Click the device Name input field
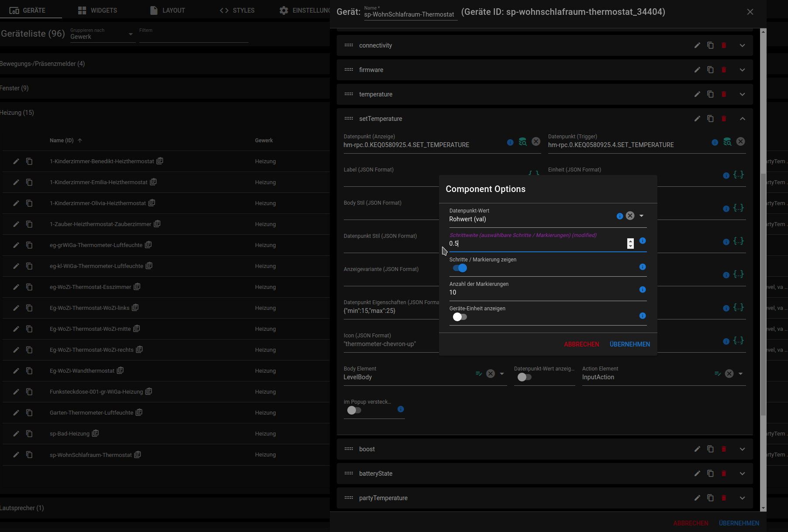The image size is (788, 532). point(410,14)
